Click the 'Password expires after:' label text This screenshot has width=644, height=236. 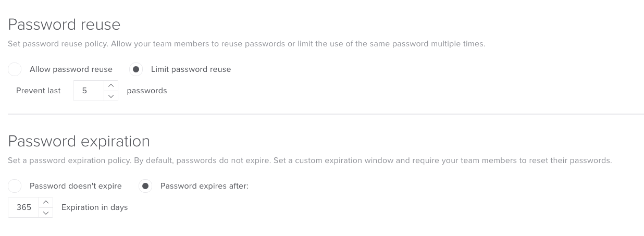click(x=204, y=186)
